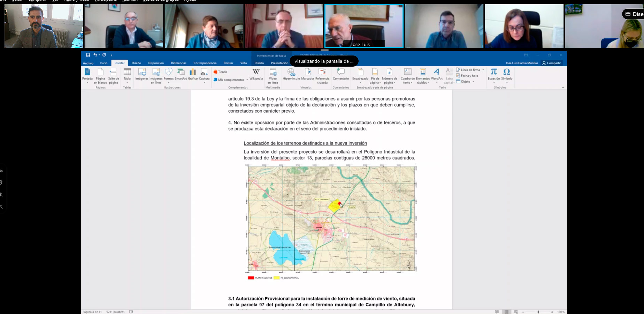Open the Wikipedia add-in
This screenshot has height=314, width=644.
tap(256, 74)
